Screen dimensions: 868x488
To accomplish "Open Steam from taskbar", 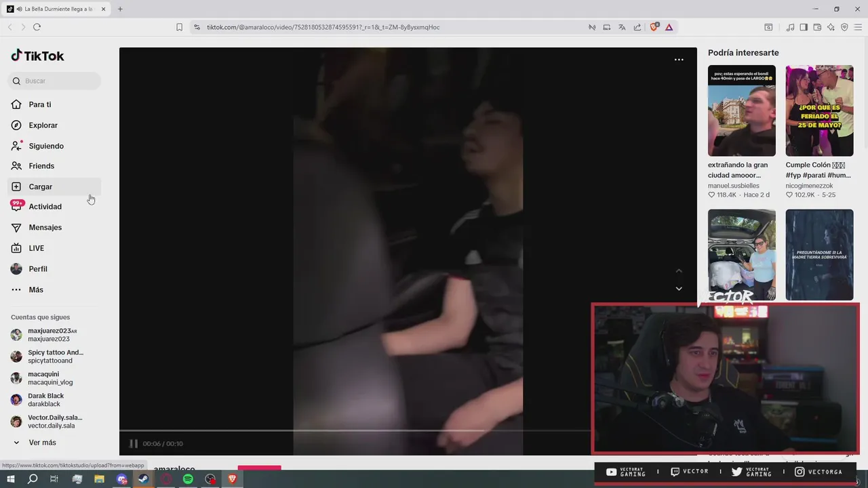I will pyautogui.click(x=144, y=479).
